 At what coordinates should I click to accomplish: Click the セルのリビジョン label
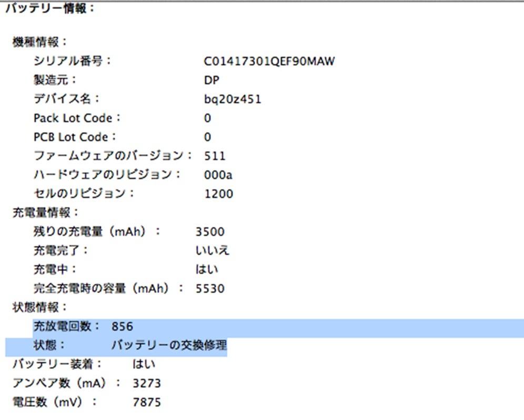(84, 193)
